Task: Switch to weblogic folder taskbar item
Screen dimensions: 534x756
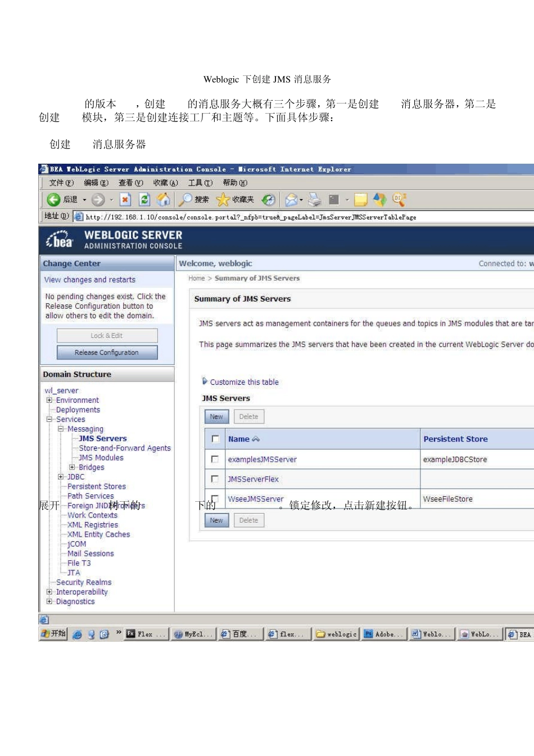Action: pos(336,634)
